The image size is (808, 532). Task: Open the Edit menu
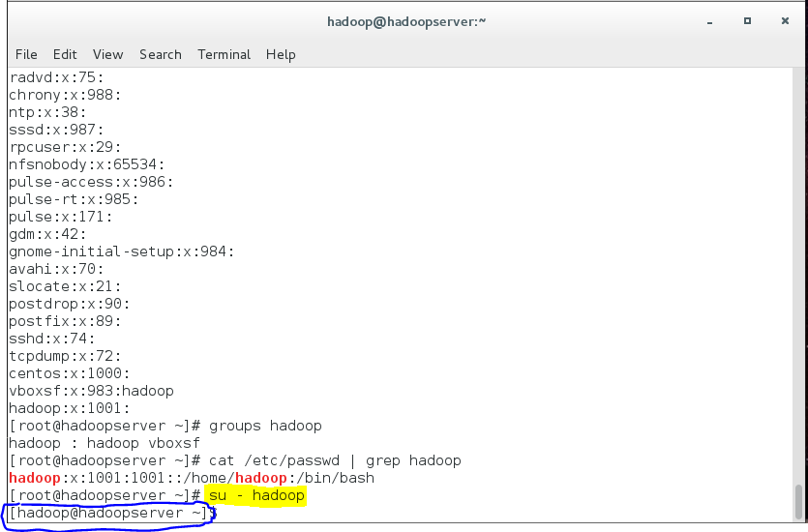click(65, 54)
